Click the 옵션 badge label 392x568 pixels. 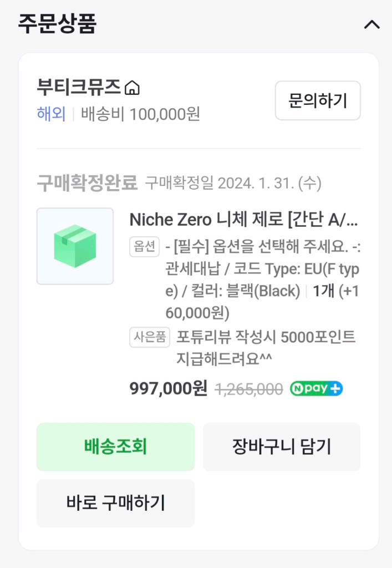pyautogui.click(x=145, y=247)
